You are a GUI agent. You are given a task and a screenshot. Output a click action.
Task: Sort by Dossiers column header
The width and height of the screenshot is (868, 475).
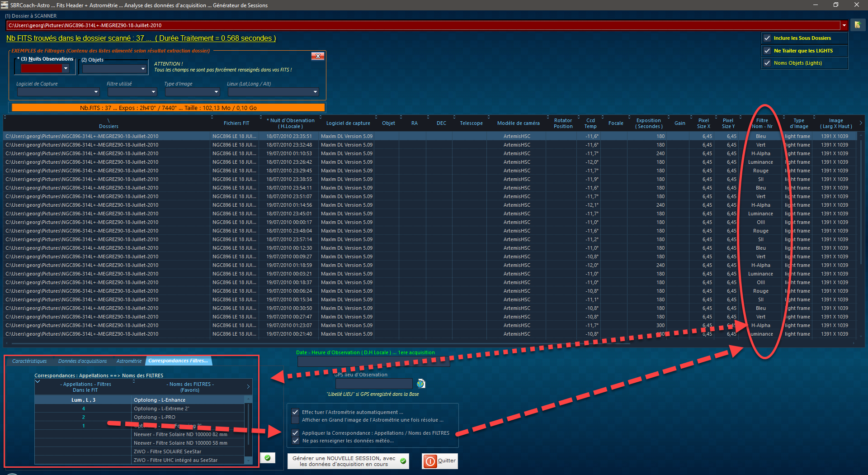(x=108, y=123)
